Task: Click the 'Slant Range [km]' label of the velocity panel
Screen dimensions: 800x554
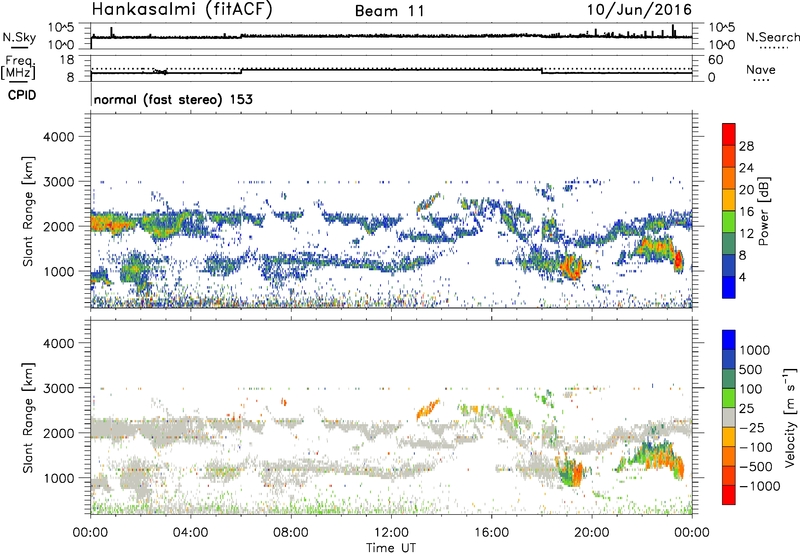Action: point(28,418)
